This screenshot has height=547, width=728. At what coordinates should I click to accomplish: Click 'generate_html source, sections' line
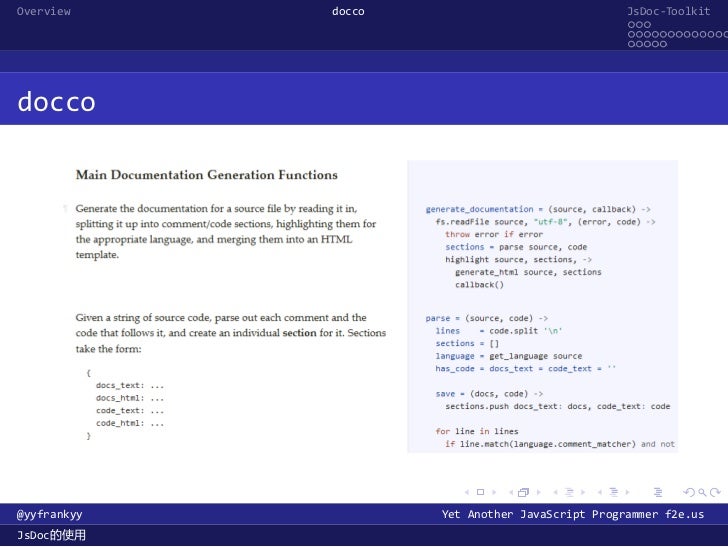[528, 272]
